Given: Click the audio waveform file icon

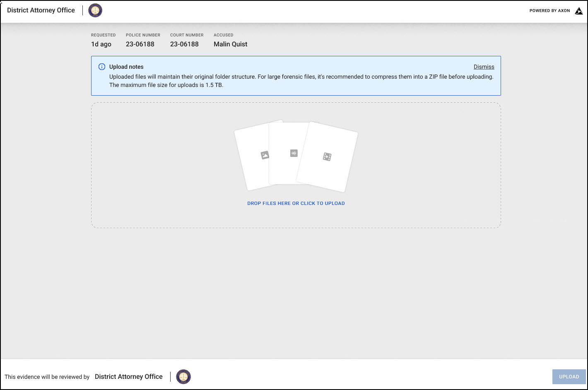Looking at the screenshot, I should point(294,153).
